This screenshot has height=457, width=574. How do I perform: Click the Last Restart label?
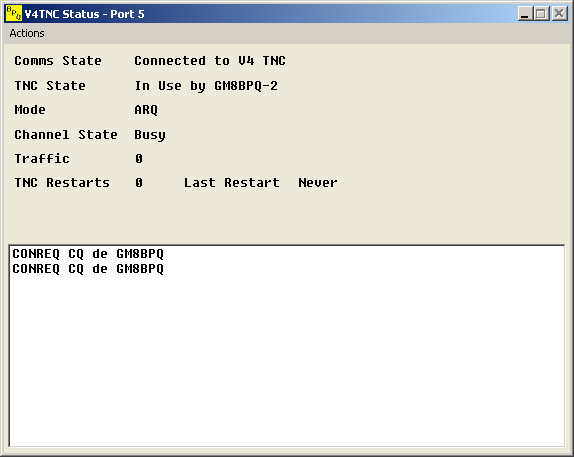[232, 182]
